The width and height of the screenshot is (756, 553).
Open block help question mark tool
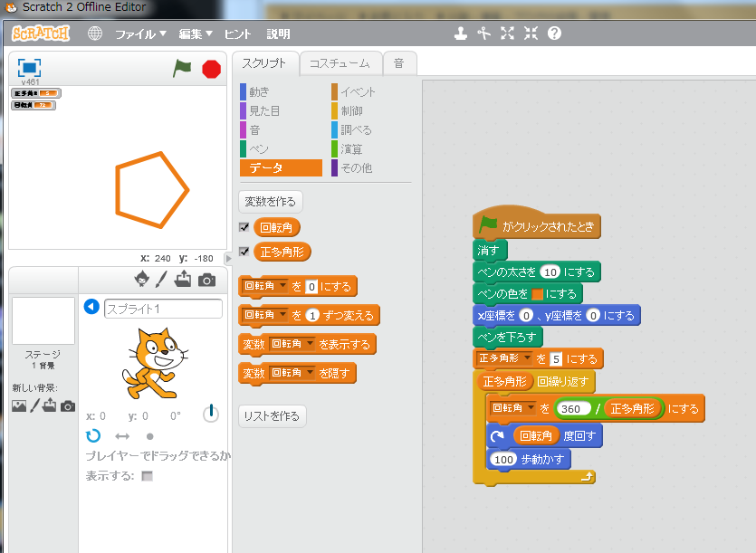point(554,33)
